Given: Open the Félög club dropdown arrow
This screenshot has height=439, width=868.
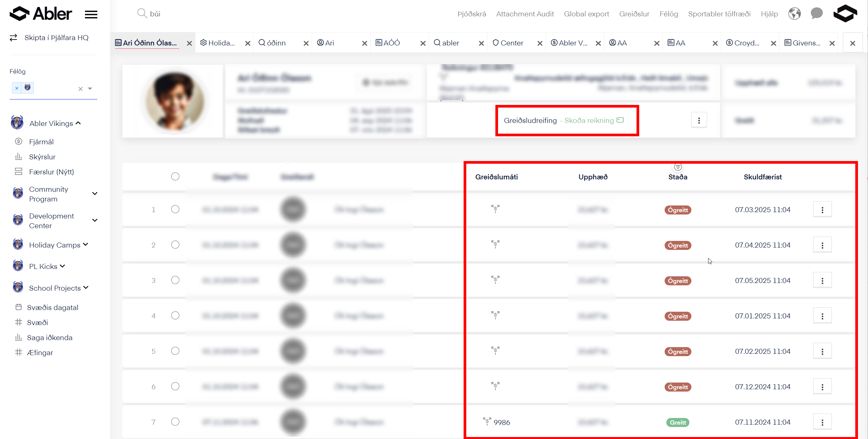Looking at the screenshot, I should click(90, 89).
